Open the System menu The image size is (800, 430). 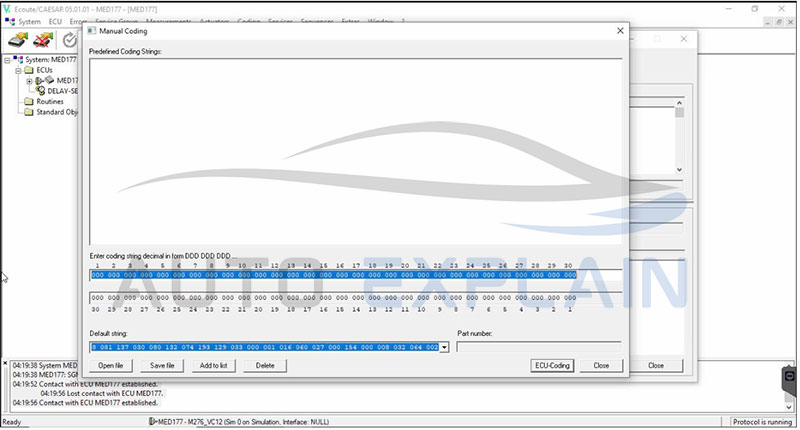(29, 21)
